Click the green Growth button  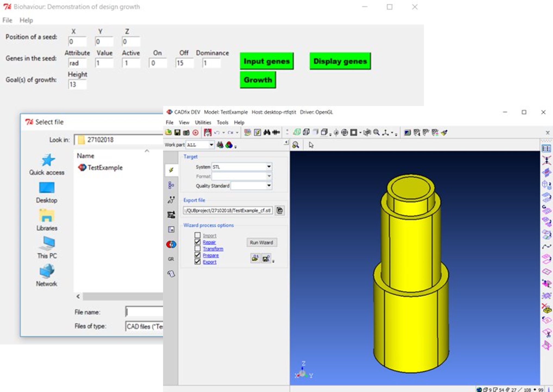[x=258, y=80]
